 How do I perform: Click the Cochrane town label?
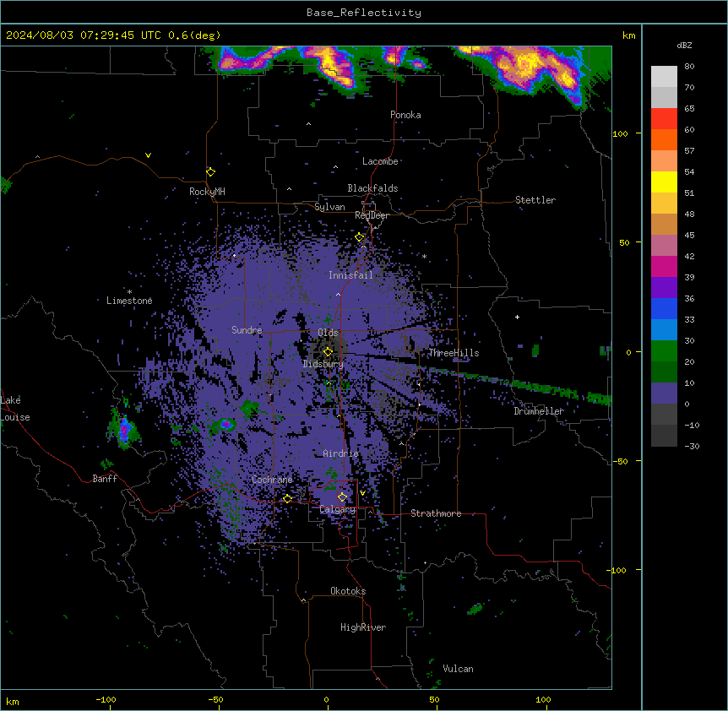pos(272,480)
